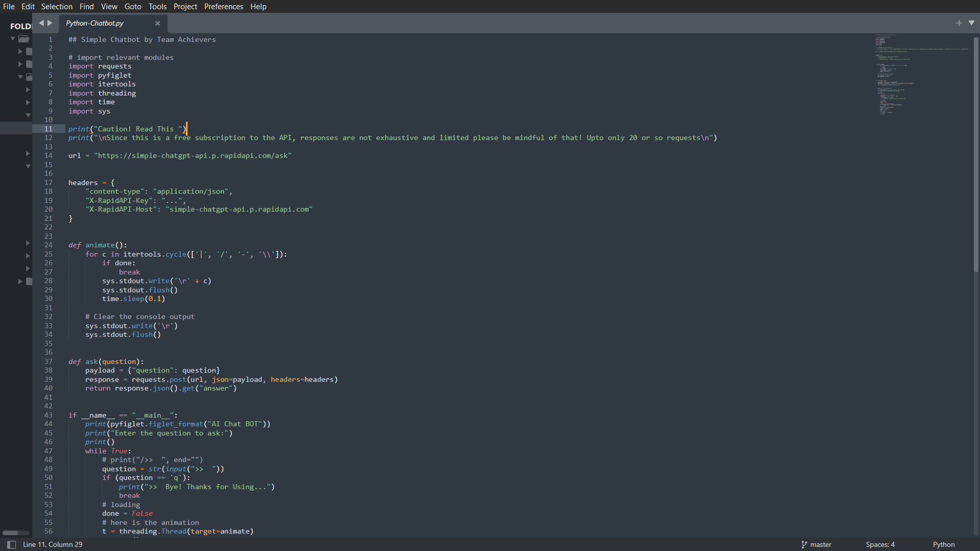Close the Python-Chatbot.py tab
980x551 pixels.
157,24
